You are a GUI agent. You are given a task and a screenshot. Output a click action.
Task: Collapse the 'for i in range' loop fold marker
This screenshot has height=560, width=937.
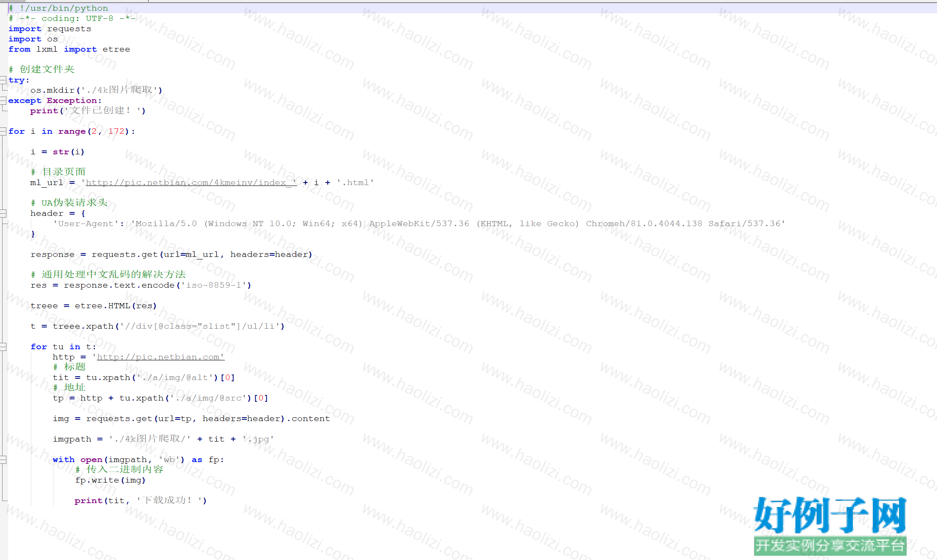[x=3, y=131]
